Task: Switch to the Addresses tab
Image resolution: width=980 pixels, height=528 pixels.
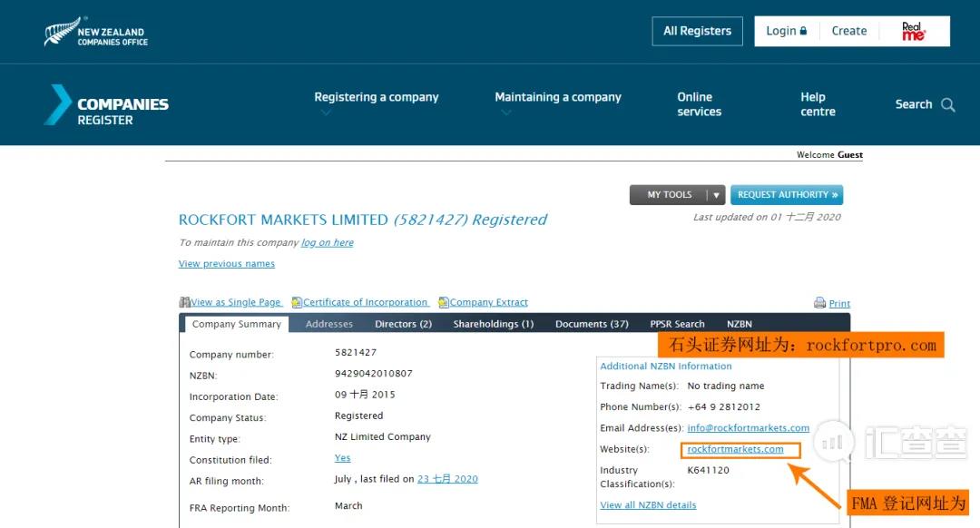Action: [328, 324]
